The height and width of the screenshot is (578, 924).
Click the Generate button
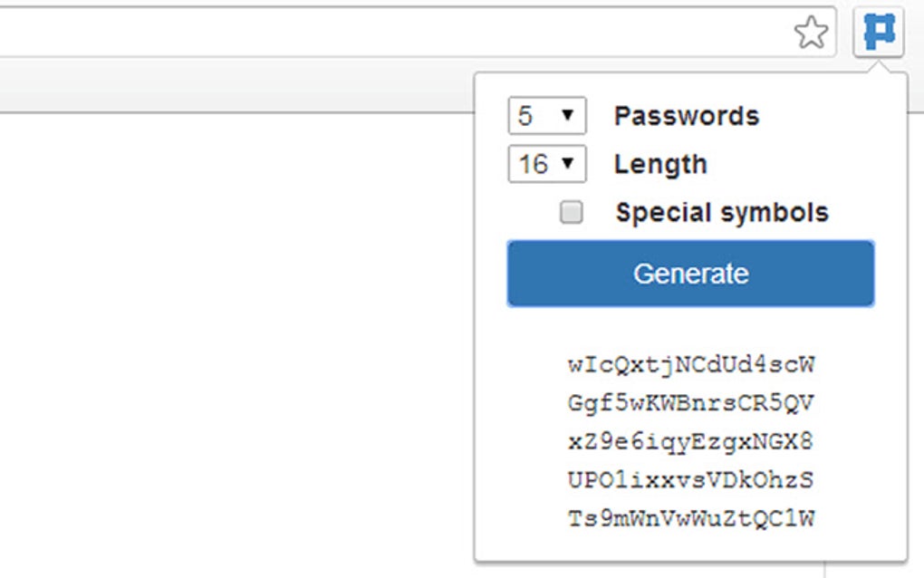pyautogui.click(x=690, y=272)
